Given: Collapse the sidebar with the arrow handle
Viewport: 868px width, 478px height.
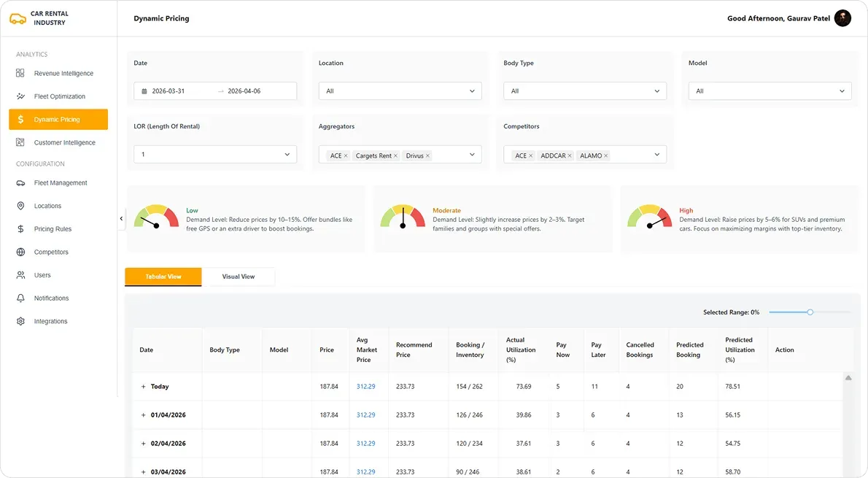Looking at the screenshot, I should pyautogui.click(x=121, y=218).
